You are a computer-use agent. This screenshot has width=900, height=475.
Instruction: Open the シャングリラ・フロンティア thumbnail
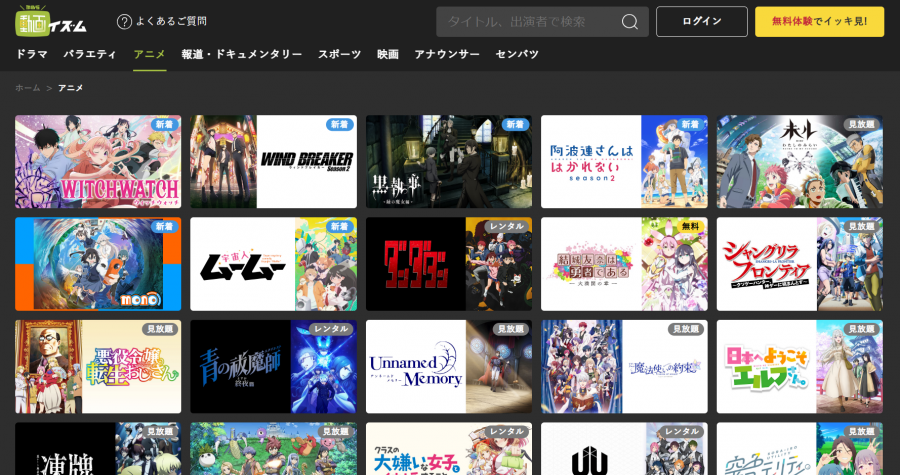coord(800,264)
